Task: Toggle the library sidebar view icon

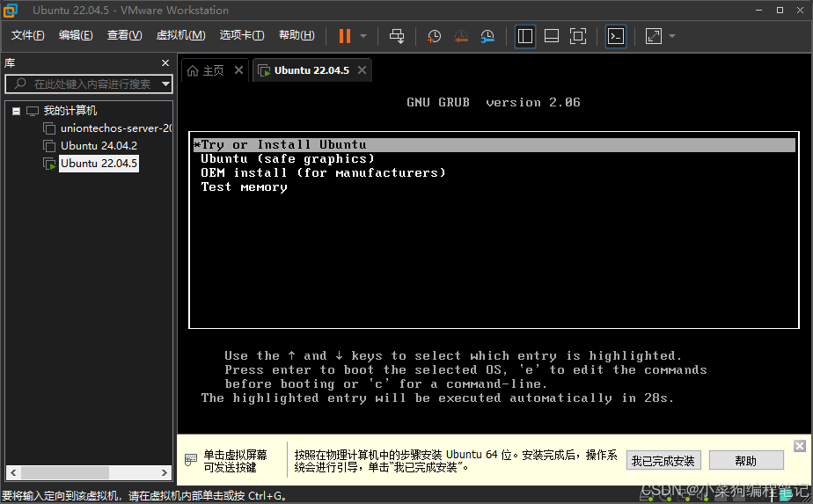Action: point(525,36)
